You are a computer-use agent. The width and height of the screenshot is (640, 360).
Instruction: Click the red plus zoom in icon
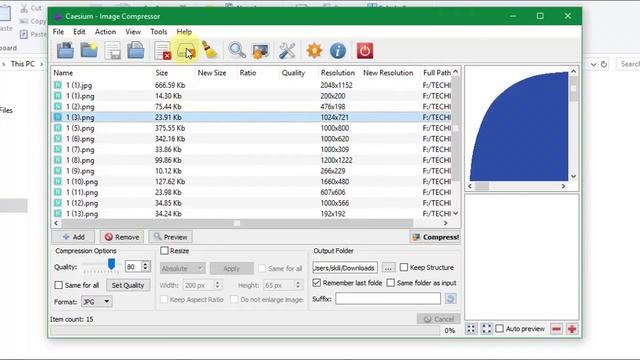click(572, 329)
